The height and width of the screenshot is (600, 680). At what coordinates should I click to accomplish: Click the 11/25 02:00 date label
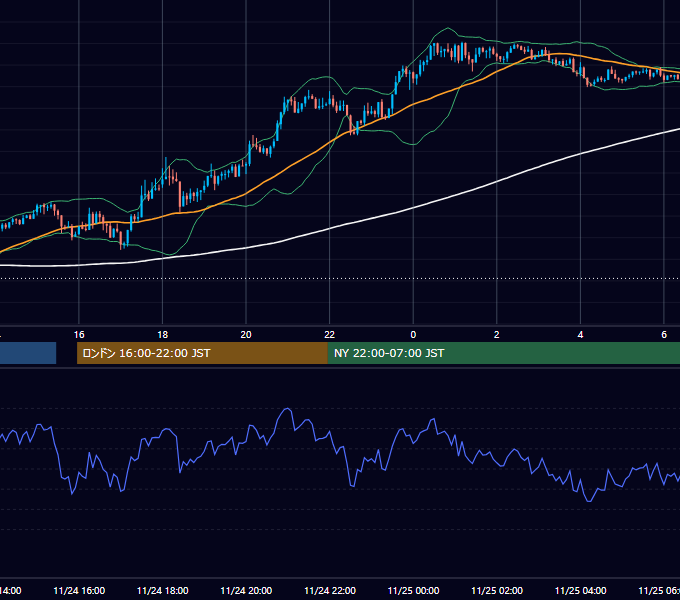tap(497, 590)
